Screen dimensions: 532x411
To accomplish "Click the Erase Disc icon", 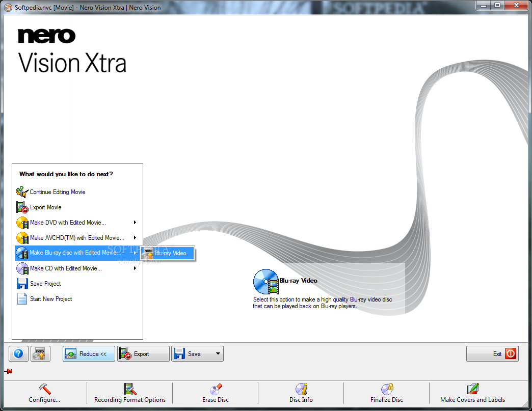I will [216, 389].
